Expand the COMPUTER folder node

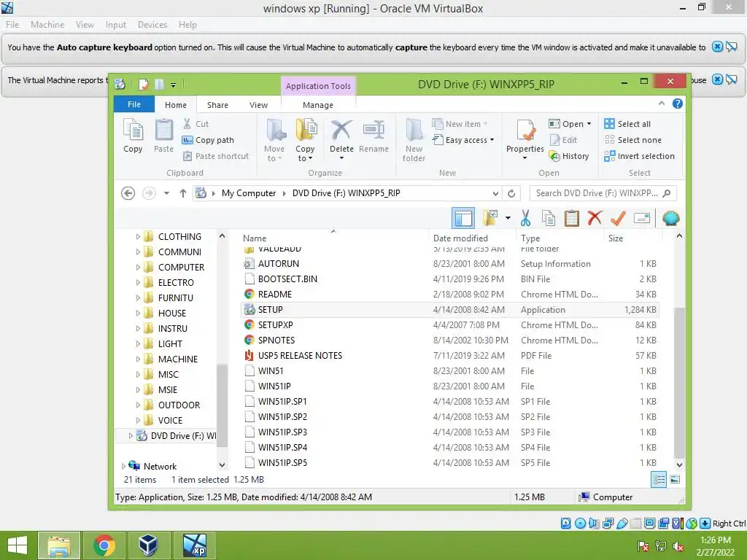[138, 267]
